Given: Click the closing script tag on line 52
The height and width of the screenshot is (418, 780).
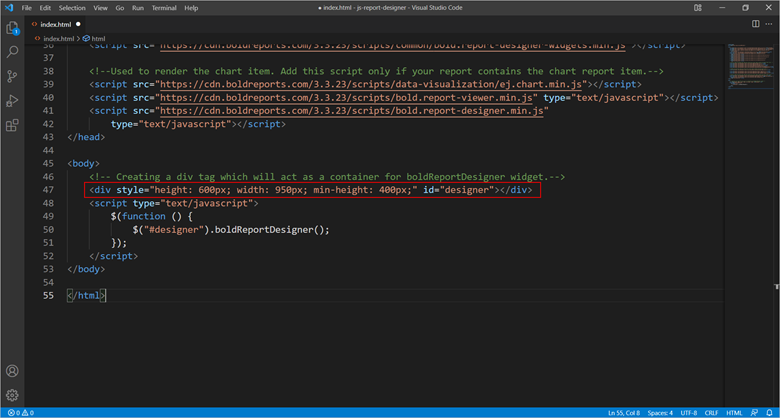Looking at the screenshot, I should [x=113, y=256].
